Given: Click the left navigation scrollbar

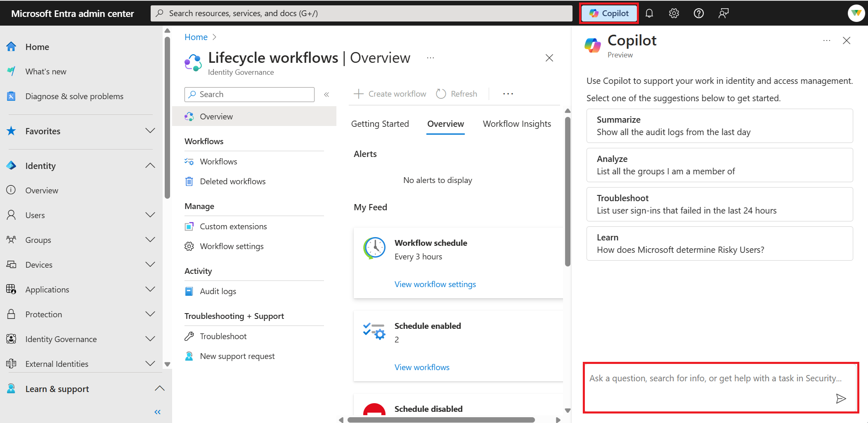Looking at the screenshot, I should [x=167, y=118].
